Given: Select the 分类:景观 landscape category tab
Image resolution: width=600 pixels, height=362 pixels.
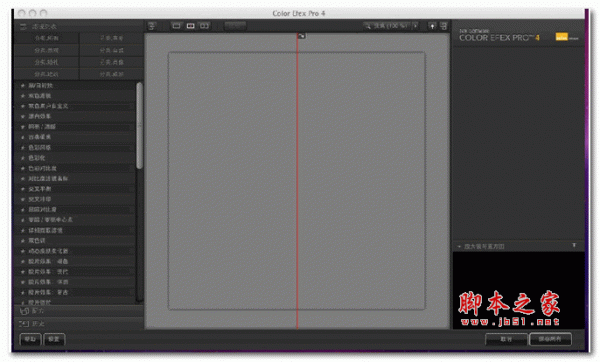Looking at the screenshot, I should (46, 50).
